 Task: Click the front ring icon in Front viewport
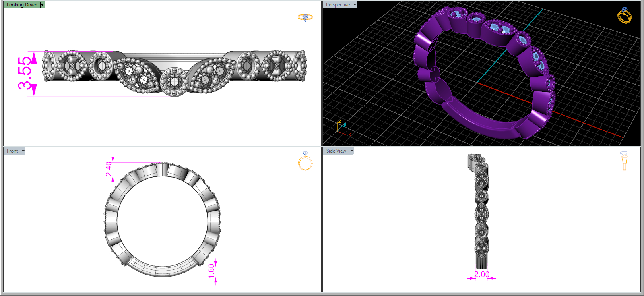point(305,161)
